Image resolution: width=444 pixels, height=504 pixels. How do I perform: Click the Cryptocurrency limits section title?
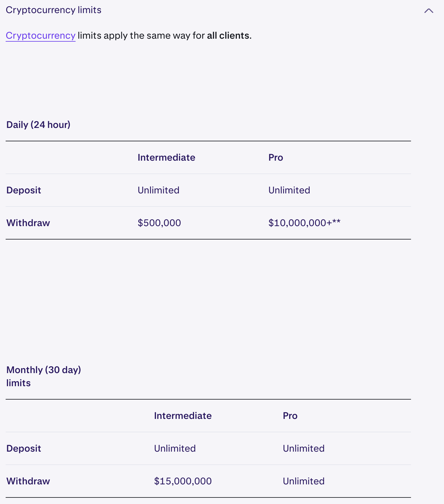(x=53, y=10)
